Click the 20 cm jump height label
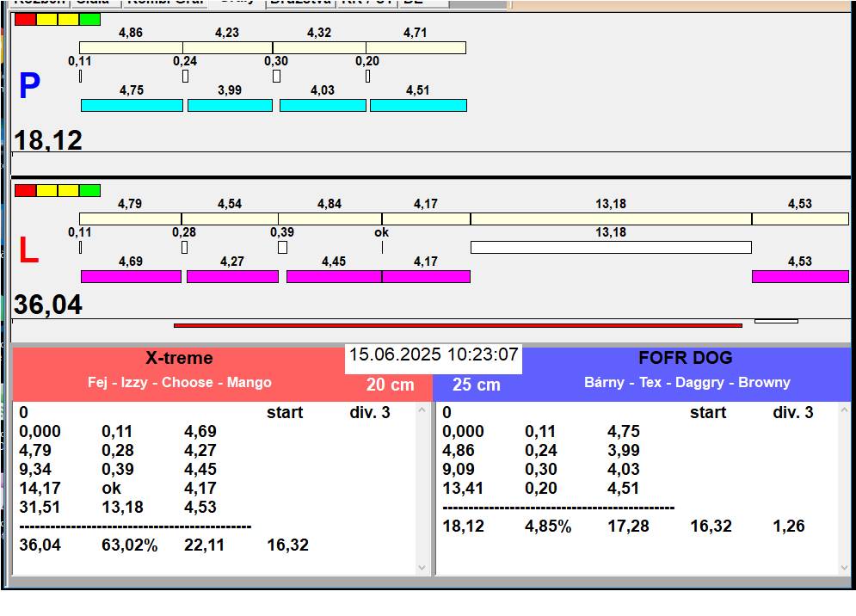Image resolution: width=856 pixels, height=616 pixels. coord(390,385)
